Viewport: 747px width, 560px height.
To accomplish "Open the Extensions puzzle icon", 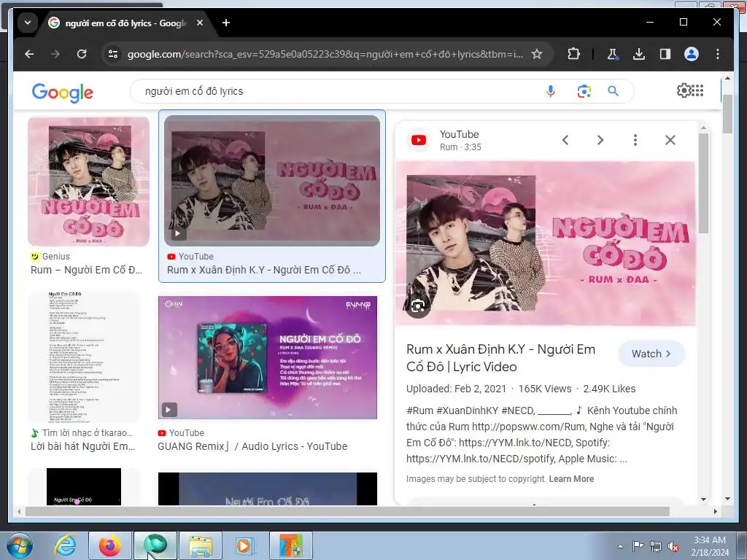I will 573,54.
